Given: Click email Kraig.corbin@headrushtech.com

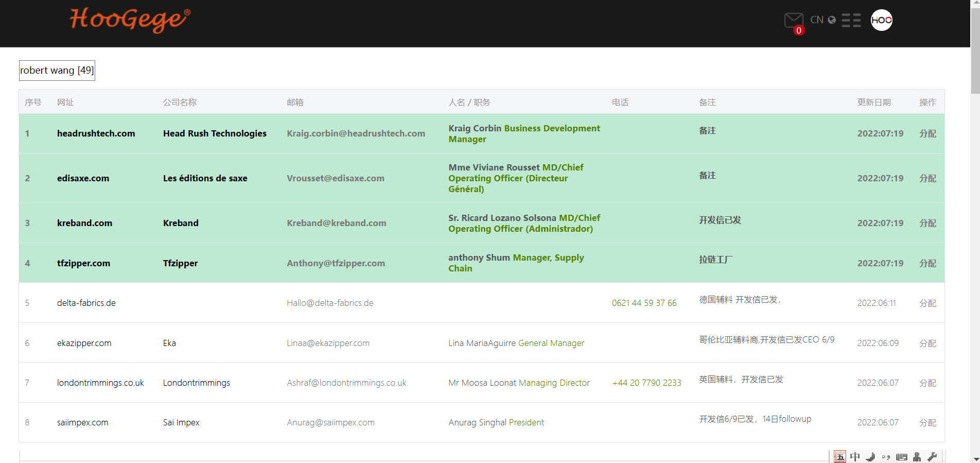Looking at the screenshot, I should tap(356, 133).
